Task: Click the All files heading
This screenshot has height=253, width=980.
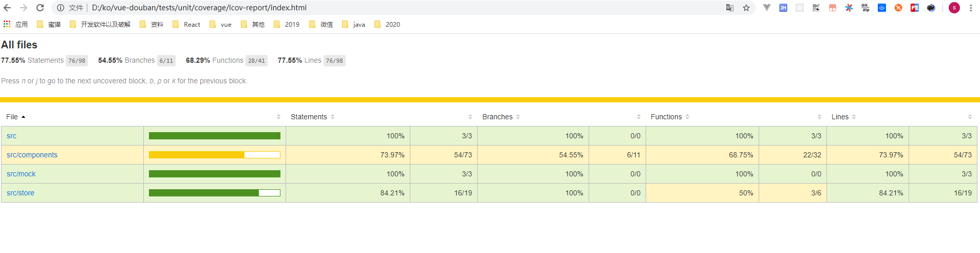Action: pos(19,45)
